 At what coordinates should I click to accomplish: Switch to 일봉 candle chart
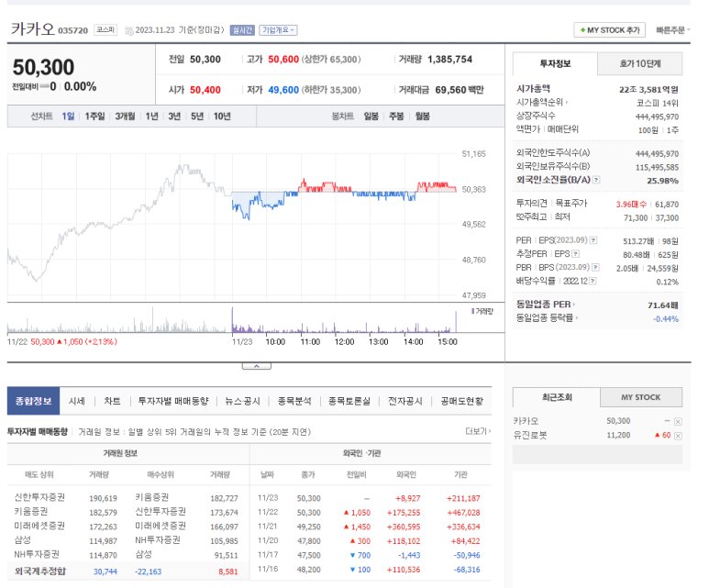(x=371, y=116)
